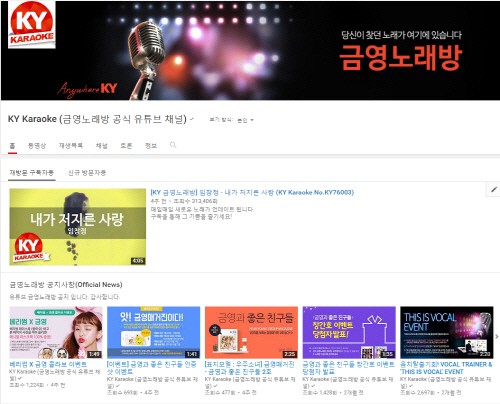Select the 홈 tab

(x=13, y=146)
